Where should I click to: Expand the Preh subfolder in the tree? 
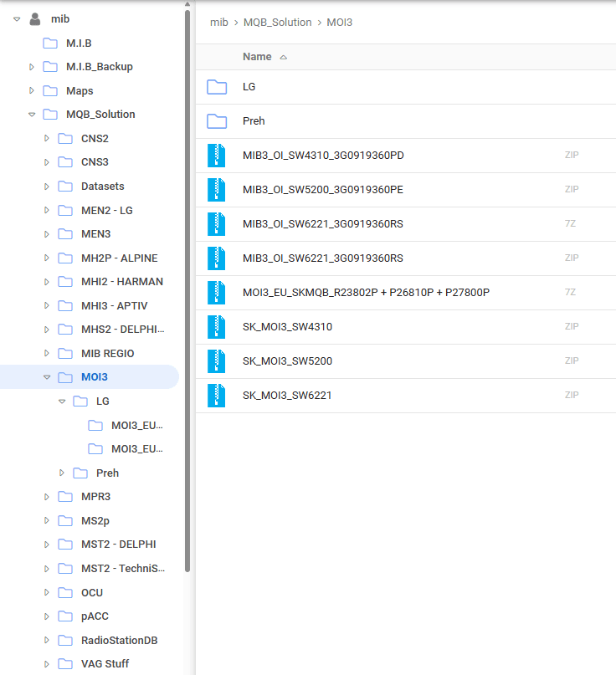click(62, 473)
